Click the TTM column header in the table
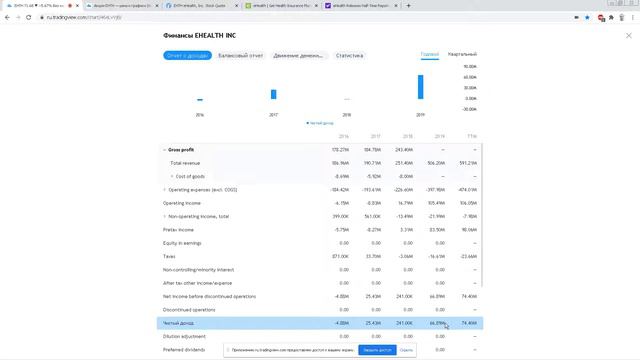 (472, 136)
